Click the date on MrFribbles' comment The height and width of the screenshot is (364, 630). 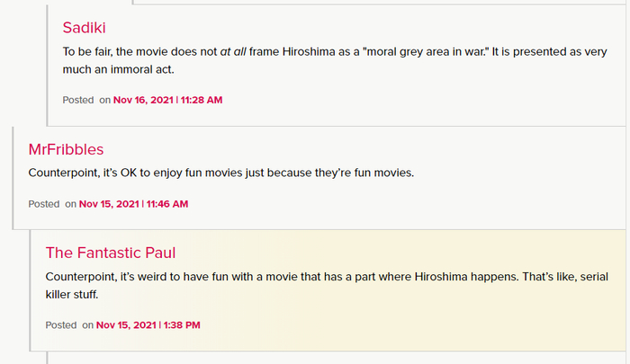point(108,204)
